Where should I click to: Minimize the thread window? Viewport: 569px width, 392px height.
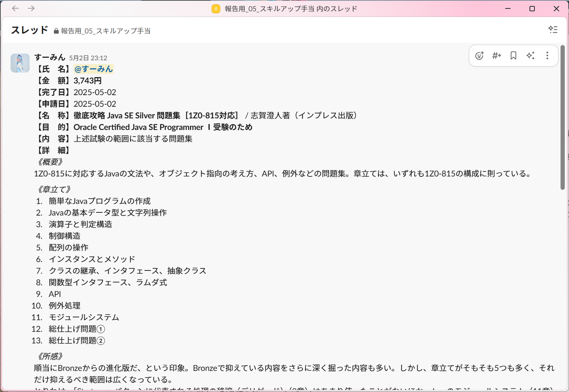point(508,9)
